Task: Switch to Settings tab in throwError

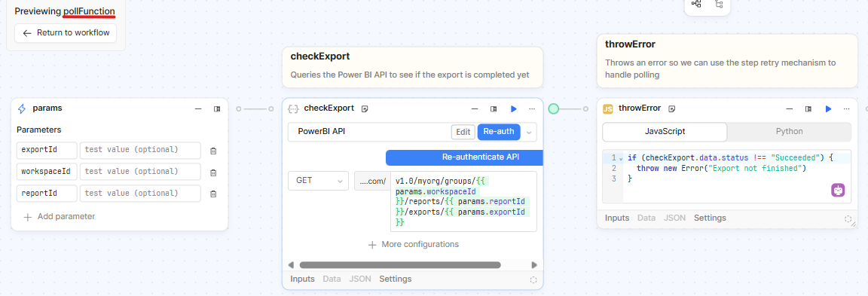Action: [710, 218]
